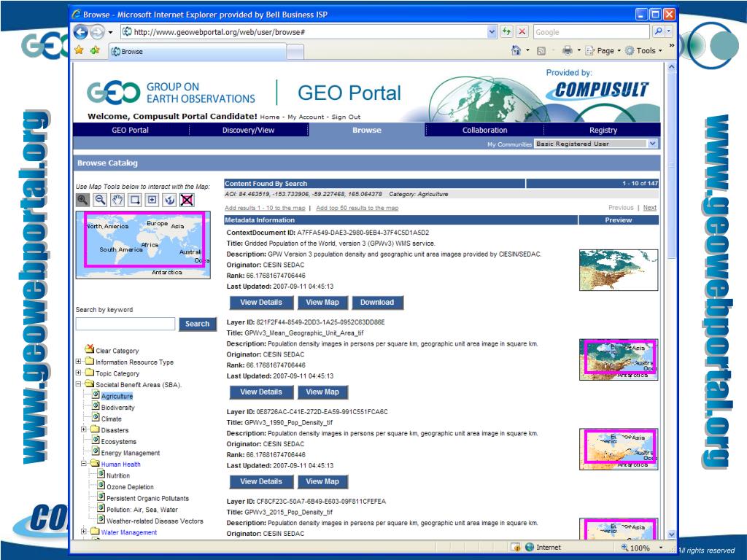Expand the Disasters folder node
747x560 pixels.
click(x=84, y=429)
